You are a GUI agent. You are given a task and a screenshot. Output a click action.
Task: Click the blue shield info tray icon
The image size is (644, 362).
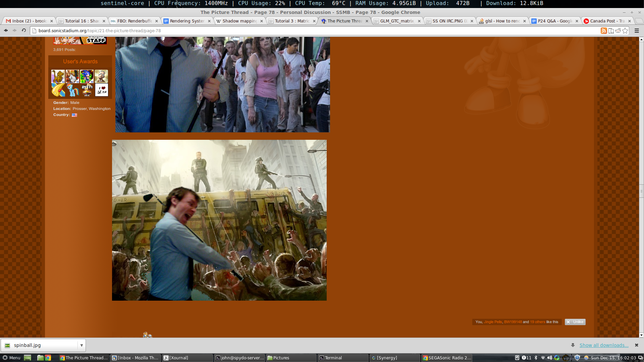point(577,358)
